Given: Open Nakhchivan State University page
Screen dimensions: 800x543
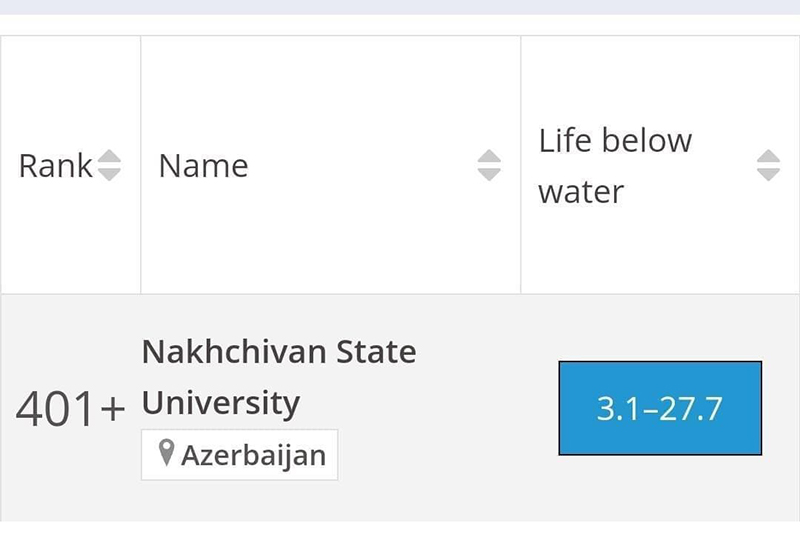Looking at the screenshot, I should pyautogui.click(x=279, y=377).
